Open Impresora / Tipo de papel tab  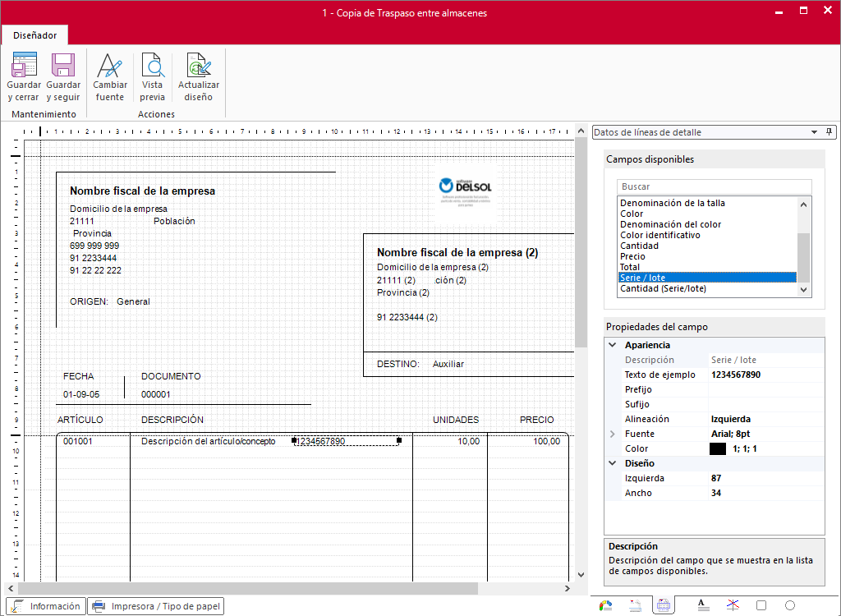pos(156,606)
